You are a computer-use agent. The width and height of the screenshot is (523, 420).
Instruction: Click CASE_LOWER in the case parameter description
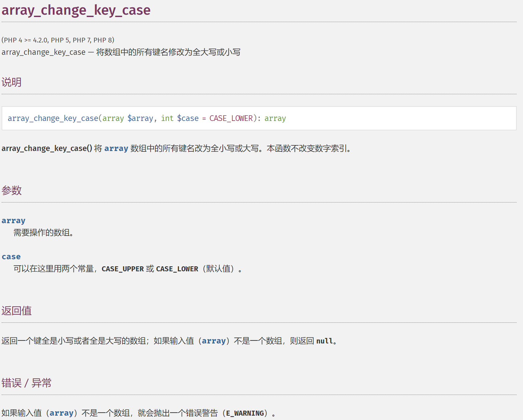pyautogui.click(x=177, y=269)
